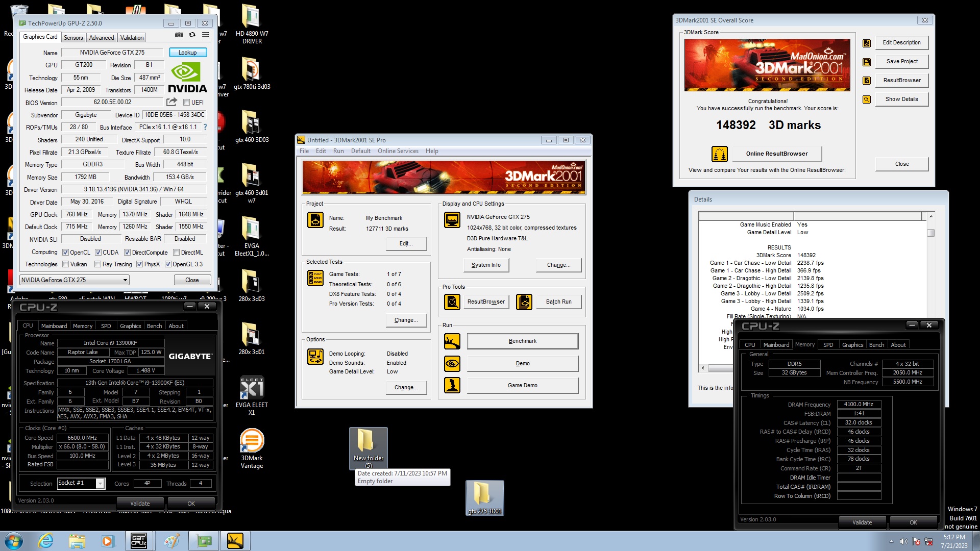Toggle DirectML checkbox
Image resolution: width=980 pixels, height=551 pixels.
176,253
